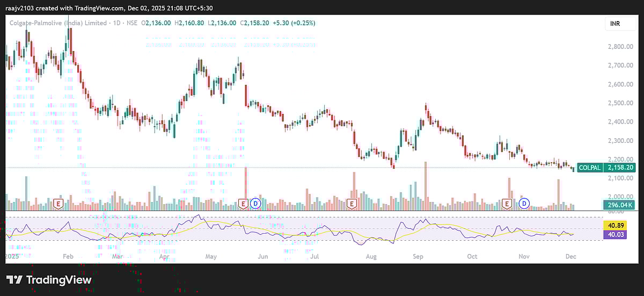Click the +5.30 (+0.25%) change value
Screen dimensions: 644x296
(294, 23)
